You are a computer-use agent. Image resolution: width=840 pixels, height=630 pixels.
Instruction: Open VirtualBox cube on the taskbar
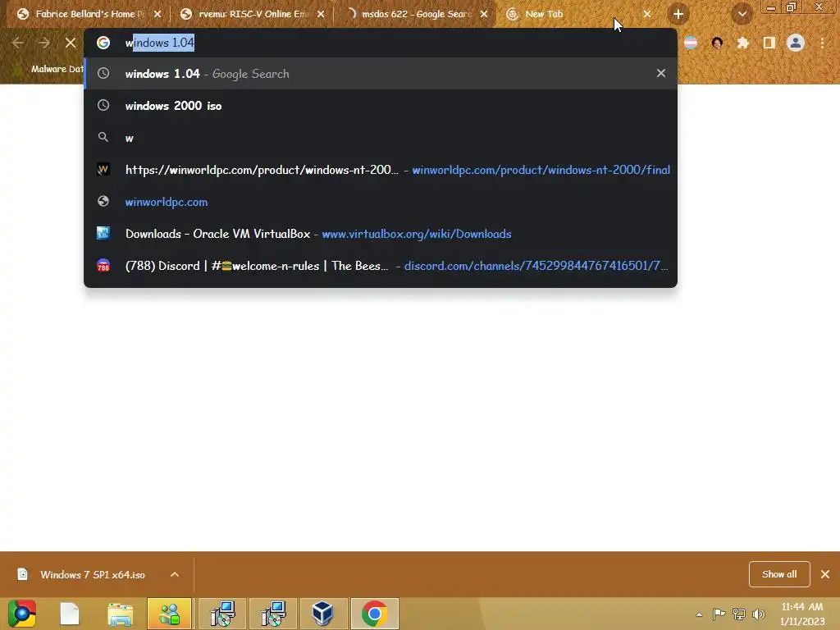(322, 614)
